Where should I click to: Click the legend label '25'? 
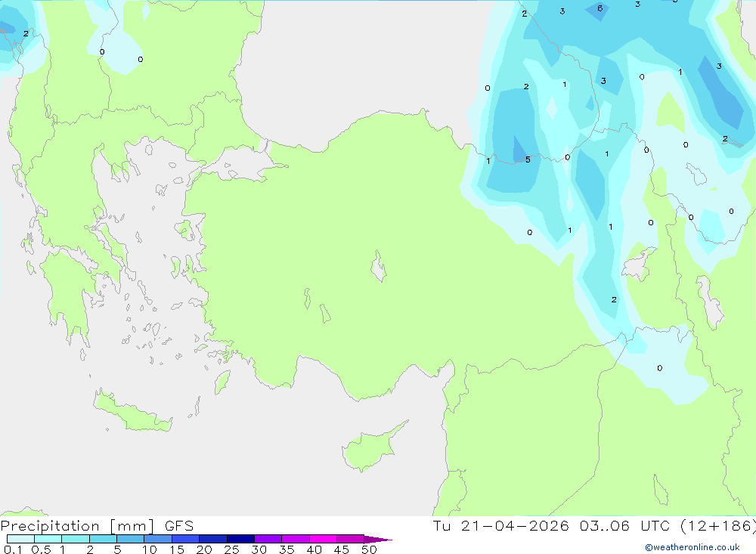pyautogui.click(x=232, y=549)
